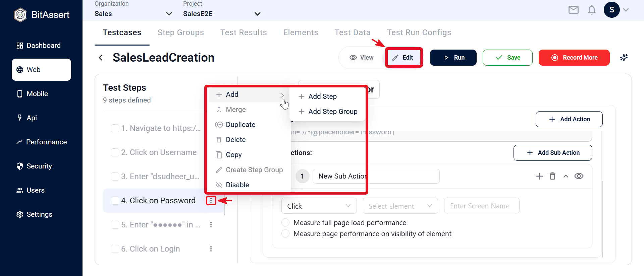Image resolution: width=644 pixels, height=276 pixels.
Task: Open the Project dropdown showing SalesE2E
Action: pyautogui.click(x=222, y=14)
